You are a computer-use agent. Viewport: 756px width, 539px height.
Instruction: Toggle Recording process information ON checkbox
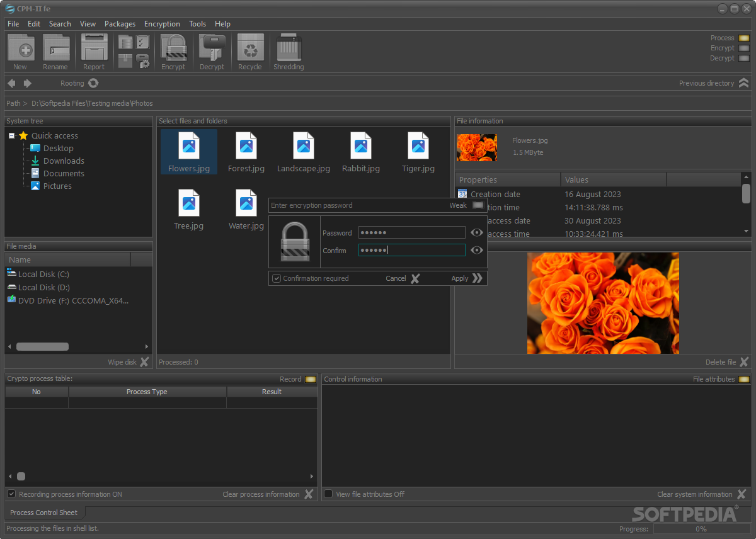tap(11, 494)
